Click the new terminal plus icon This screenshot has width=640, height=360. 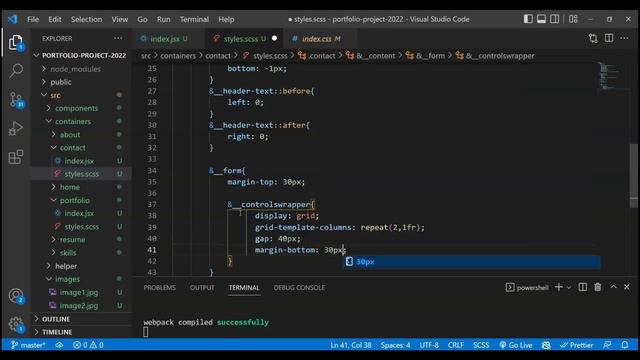click(558, 287)
